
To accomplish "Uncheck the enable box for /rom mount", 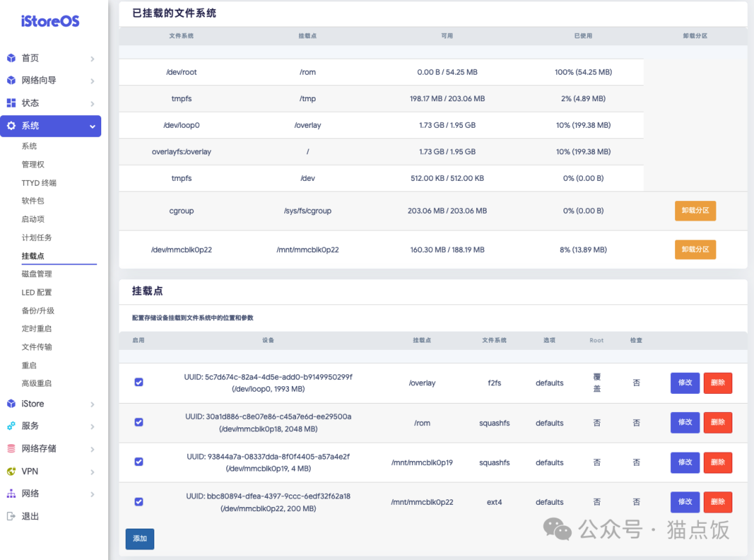I will point(139,422).
